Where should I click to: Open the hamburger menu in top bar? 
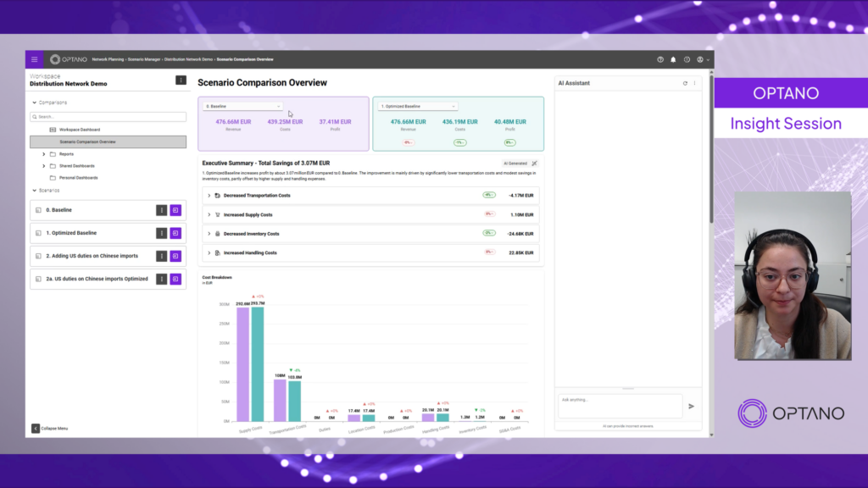34,59
